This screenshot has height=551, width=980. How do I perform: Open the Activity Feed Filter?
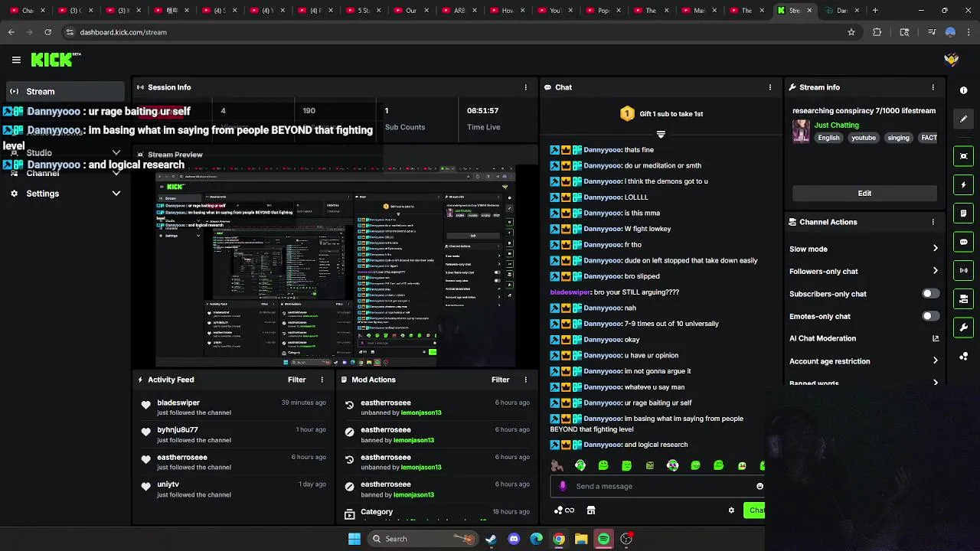[x=296, y=380]
